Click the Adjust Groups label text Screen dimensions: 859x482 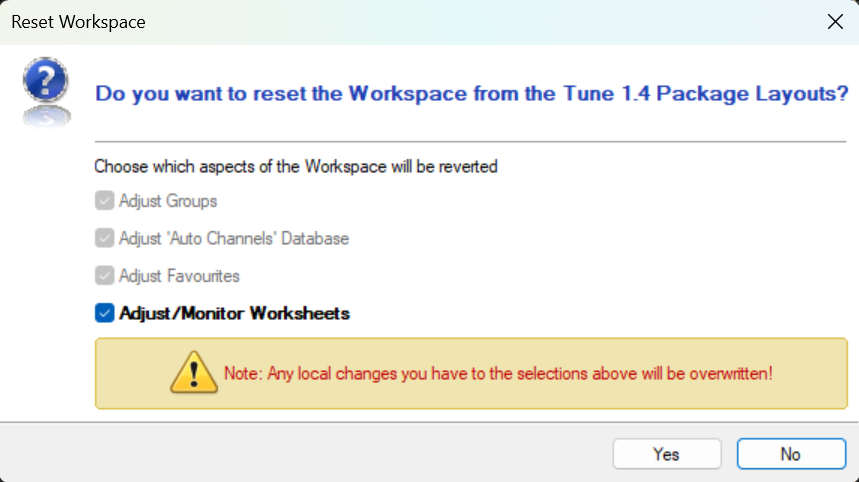pos(168,201)
